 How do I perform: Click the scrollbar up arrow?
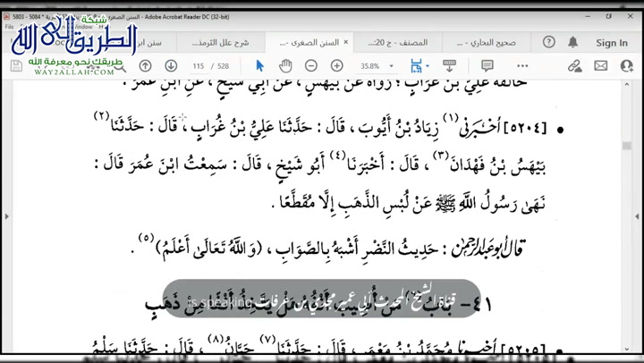(x=626, y=84)
